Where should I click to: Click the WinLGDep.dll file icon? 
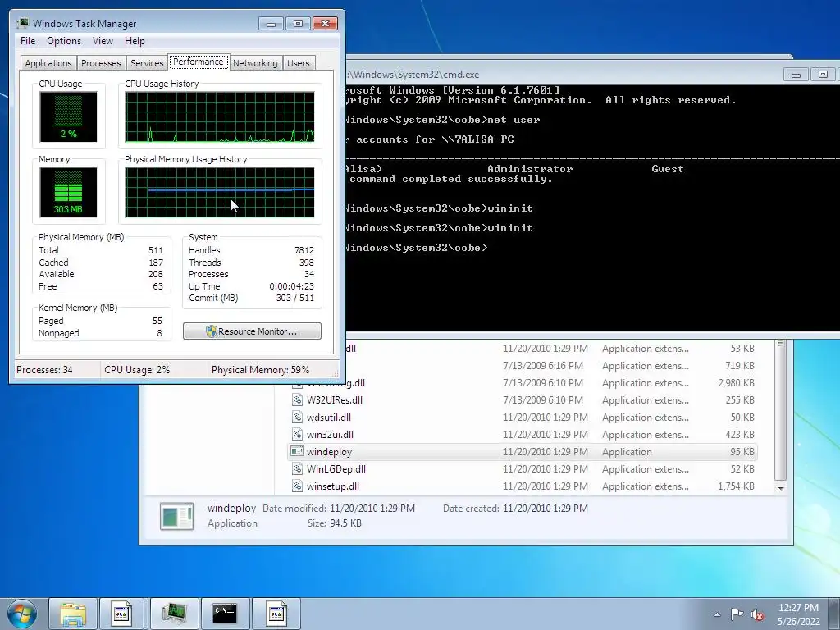[297, 468]
